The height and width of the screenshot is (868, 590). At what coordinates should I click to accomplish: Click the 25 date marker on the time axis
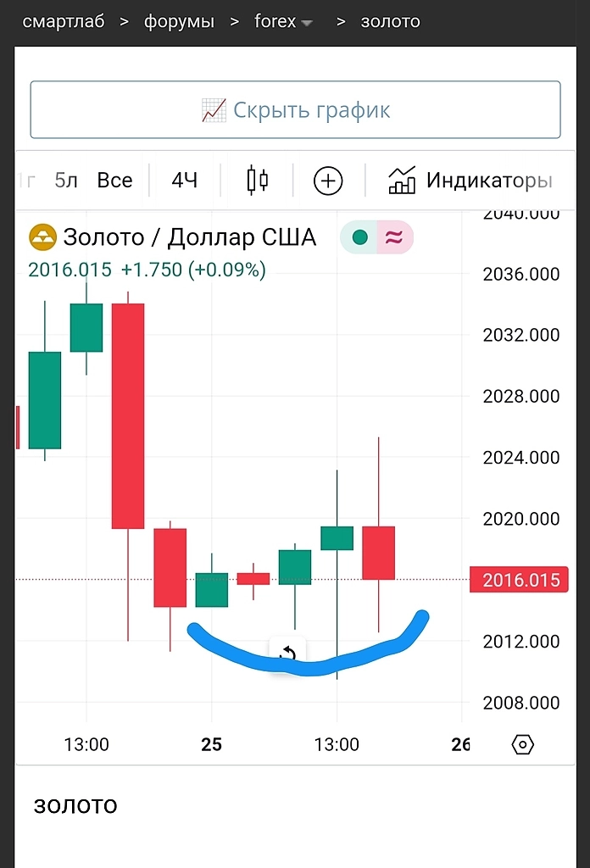click(211, 745)
